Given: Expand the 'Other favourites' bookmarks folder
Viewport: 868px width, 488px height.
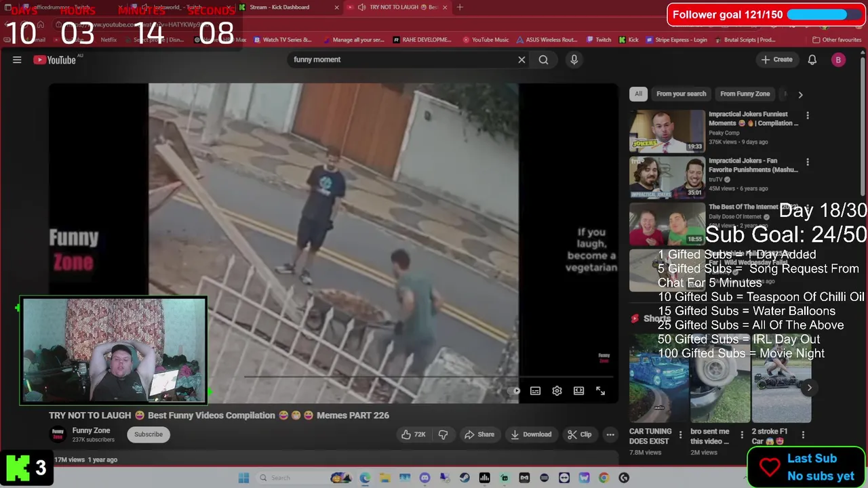Looking at the screenshot, I should [837, 40].
